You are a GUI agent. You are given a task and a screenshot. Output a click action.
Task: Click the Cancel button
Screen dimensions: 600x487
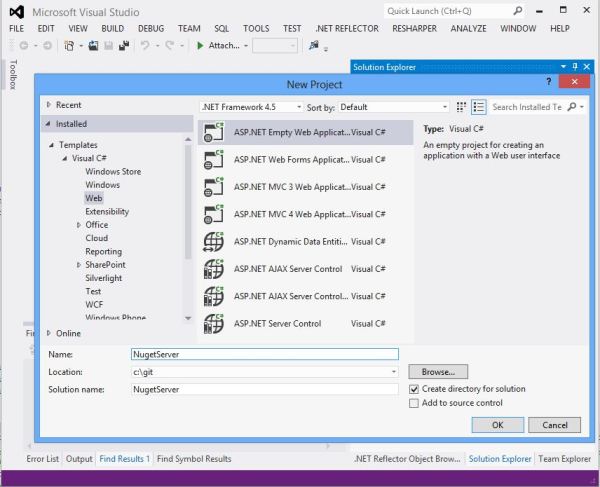pyautogui.click(x=554, y=425)
